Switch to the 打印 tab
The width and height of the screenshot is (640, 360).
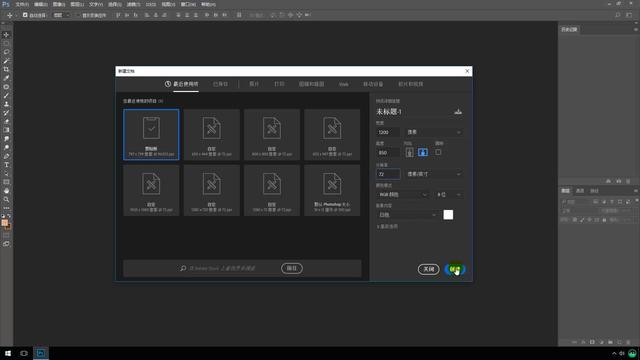point(279,84)
